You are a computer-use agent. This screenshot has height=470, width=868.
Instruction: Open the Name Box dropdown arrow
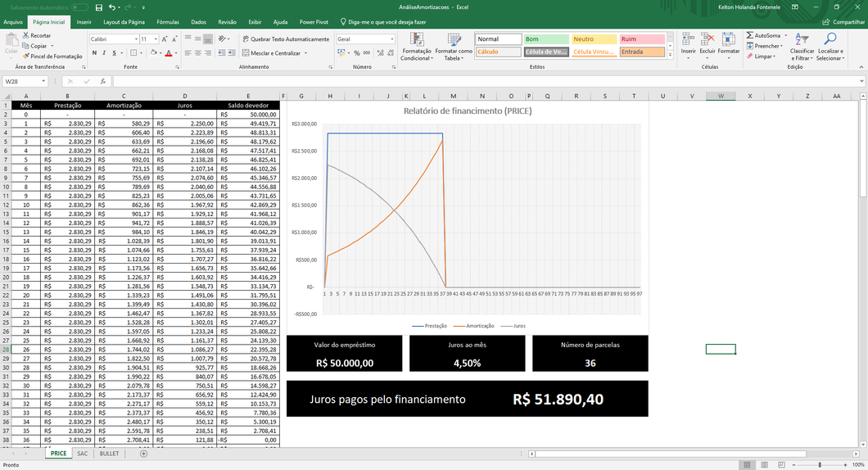(x=43, y=82)
